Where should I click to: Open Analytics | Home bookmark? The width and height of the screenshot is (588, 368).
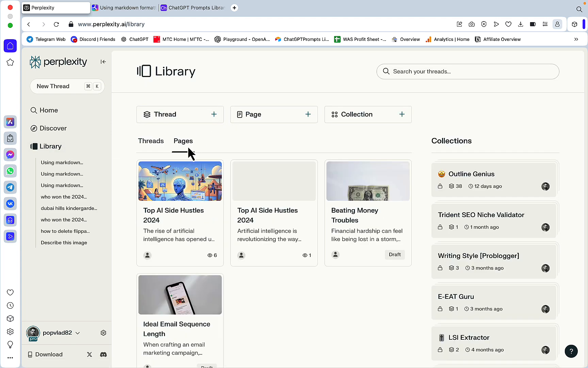pos(447,39)
